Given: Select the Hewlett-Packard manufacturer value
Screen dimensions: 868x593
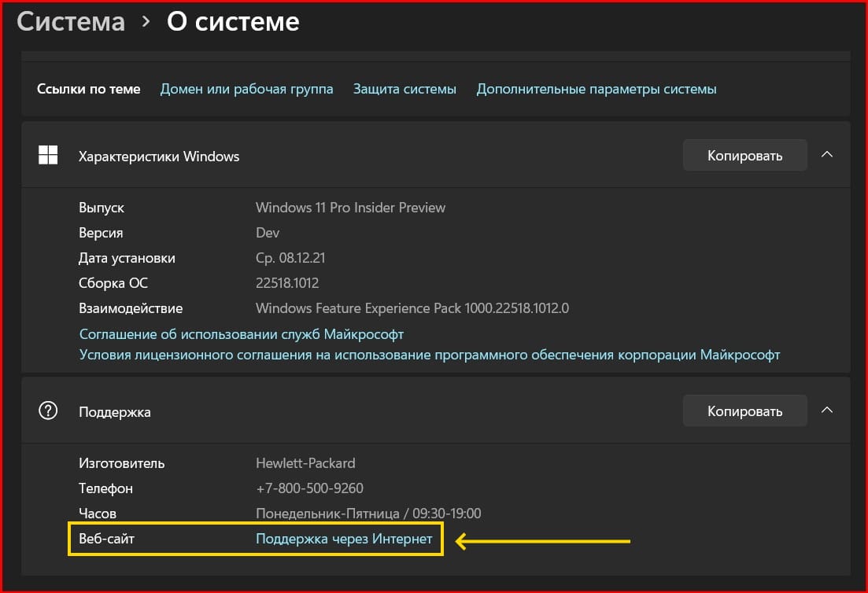Looking at the screenshot, I should click(305, 463).
